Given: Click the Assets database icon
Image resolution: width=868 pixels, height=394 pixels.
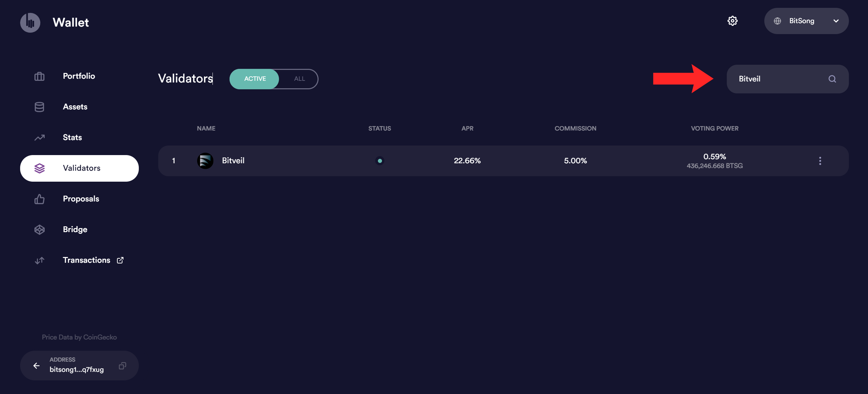Looking at the screenshot, I should pyautogui.click(x=40, y=107).
